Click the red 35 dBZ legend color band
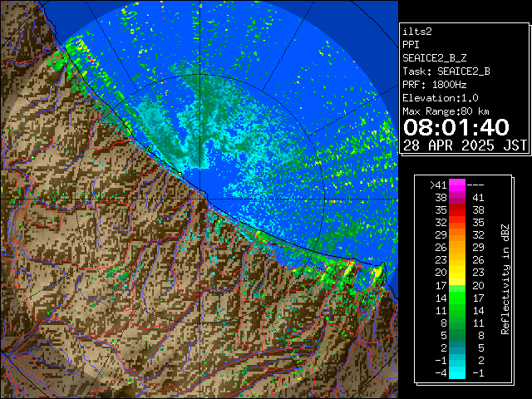The image size is (532, 399). click(457, 210)
